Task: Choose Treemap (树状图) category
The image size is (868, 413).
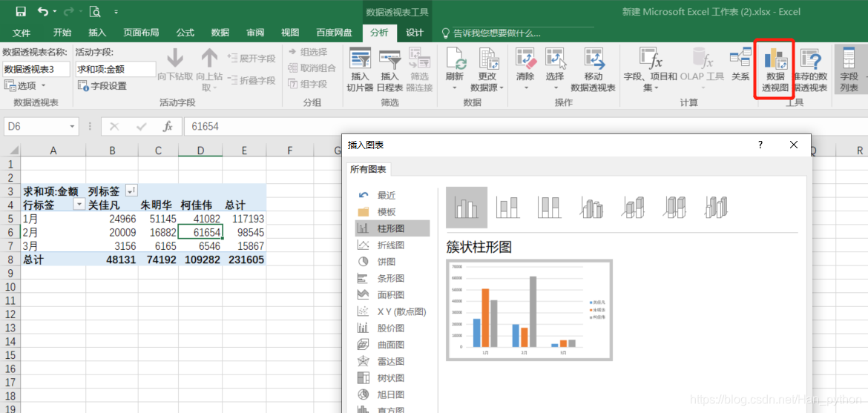Action: (x=392, y=377)
